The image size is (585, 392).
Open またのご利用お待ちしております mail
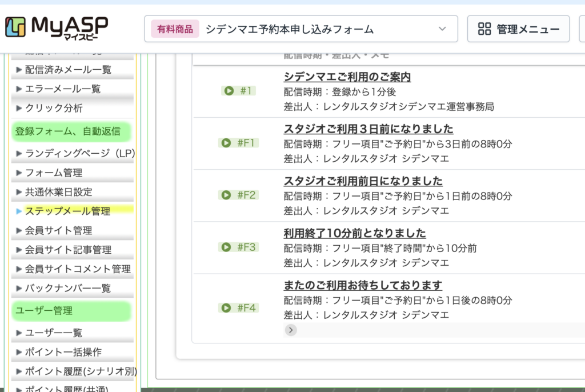[363, 285]
